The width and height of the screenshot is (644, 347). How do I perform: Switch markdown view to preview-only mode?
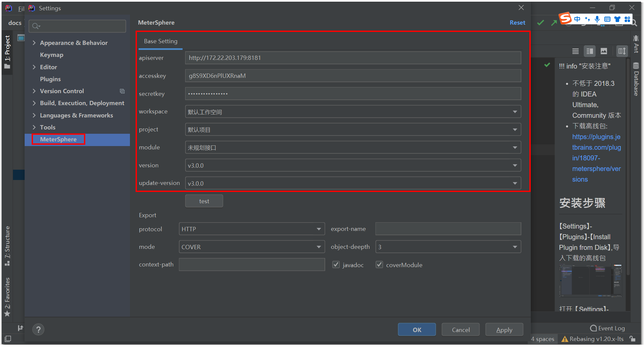604,51
